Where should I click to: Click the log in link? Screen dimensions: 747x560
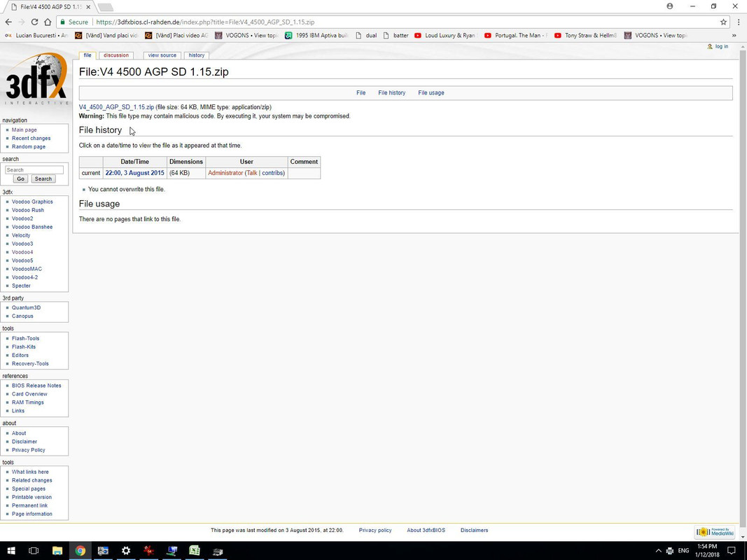(x=721, y=46)
